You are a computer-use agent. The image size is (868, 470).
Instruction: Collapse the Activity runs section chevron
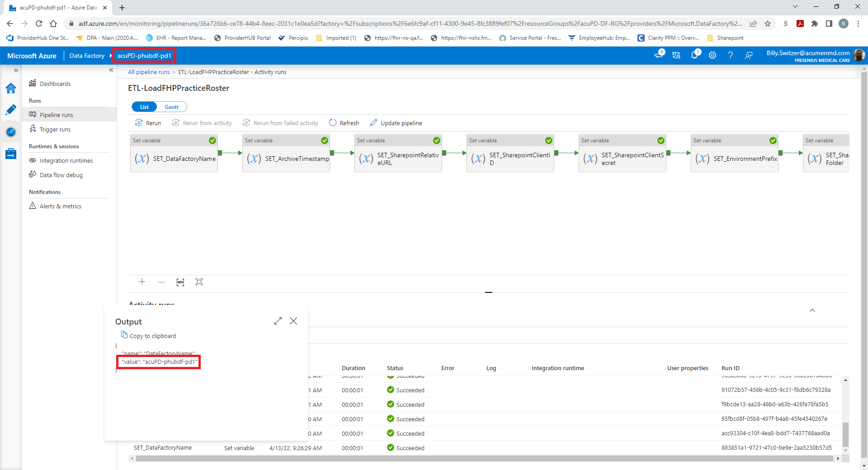tap(812, 310)
